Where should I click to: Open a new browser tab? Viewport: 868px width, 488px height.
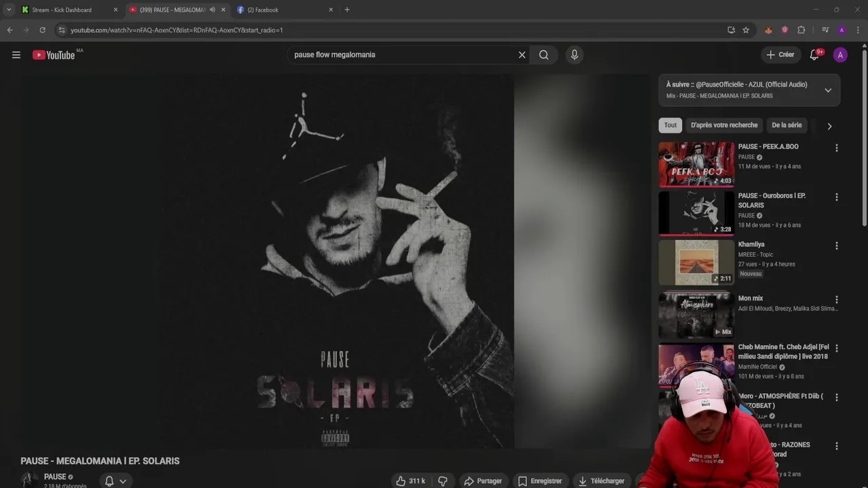pos(347,10)
